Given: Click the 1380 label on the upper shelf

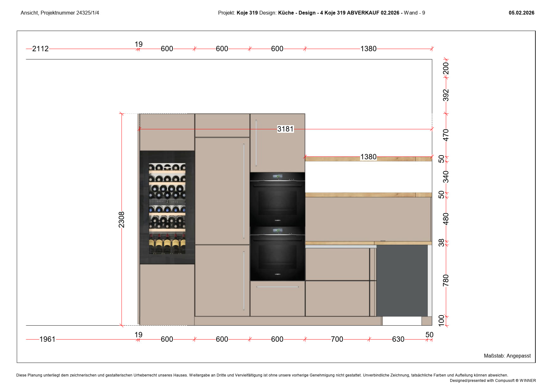Looking at the screenshot, I should (x=368, y=157).
